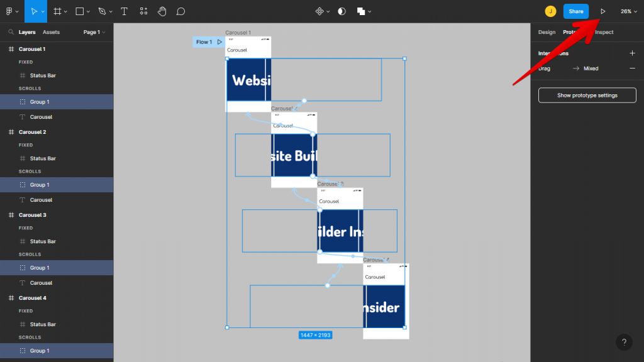Viewport: 644px width, 362px height.
Task: Select the Text tool
Action: 124,11
